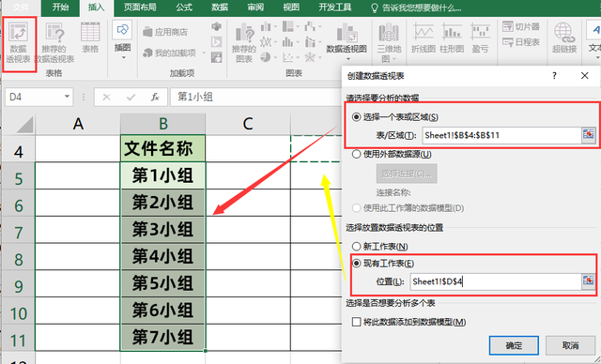Insert a line sparkline (折线图)
The image size is (601, 364).
coord(424,38)
